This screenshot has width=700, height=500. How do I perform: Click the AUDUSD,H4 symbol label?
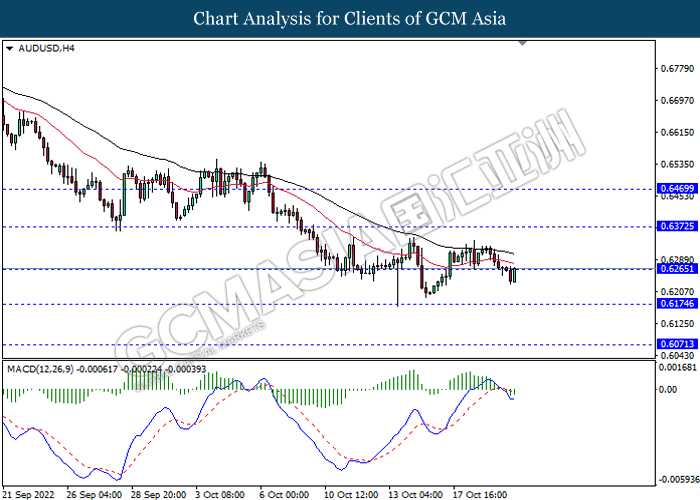(x=46, y=48)
